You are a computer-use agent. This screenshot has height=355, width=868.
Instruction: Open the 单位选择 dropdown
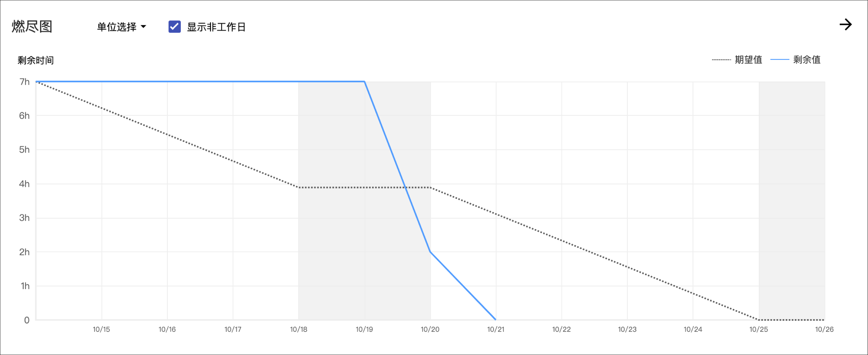point(121,26)
